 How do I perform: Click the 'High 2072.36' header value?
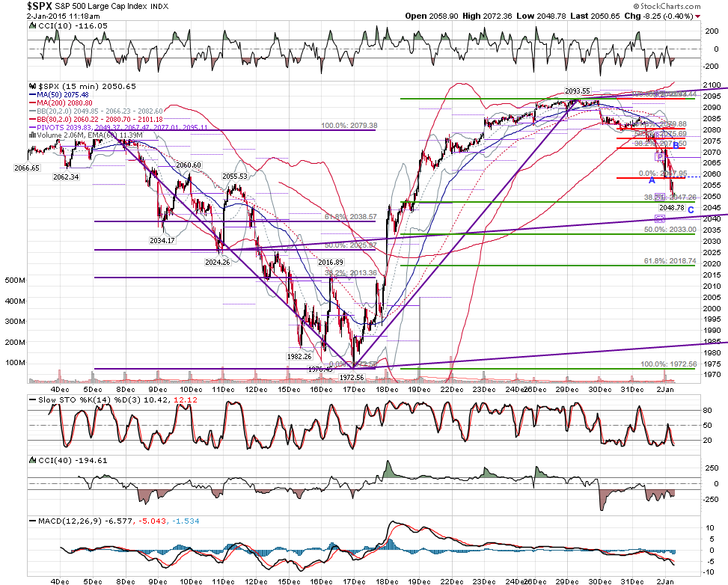(487, 16)
